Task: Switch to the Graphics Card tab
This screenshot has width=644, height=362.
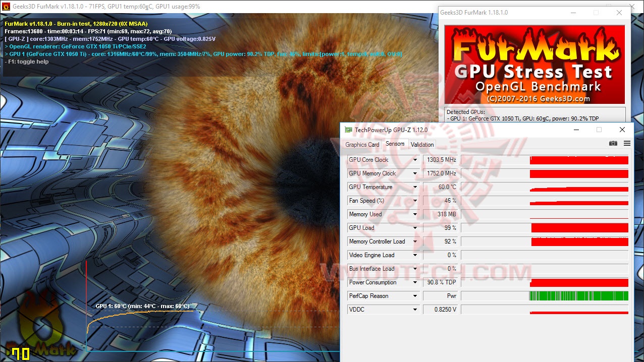Action: [x=362, y=145]
